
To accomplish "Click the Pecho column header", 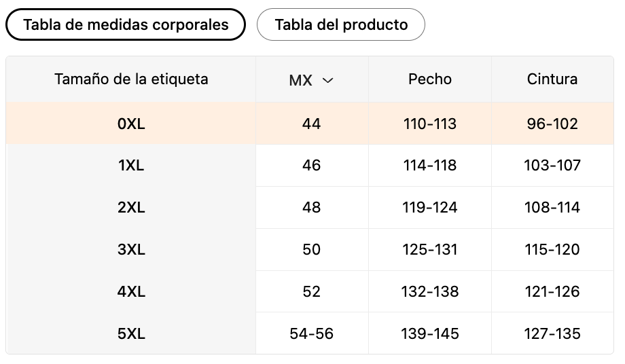I will coord(429,79).
